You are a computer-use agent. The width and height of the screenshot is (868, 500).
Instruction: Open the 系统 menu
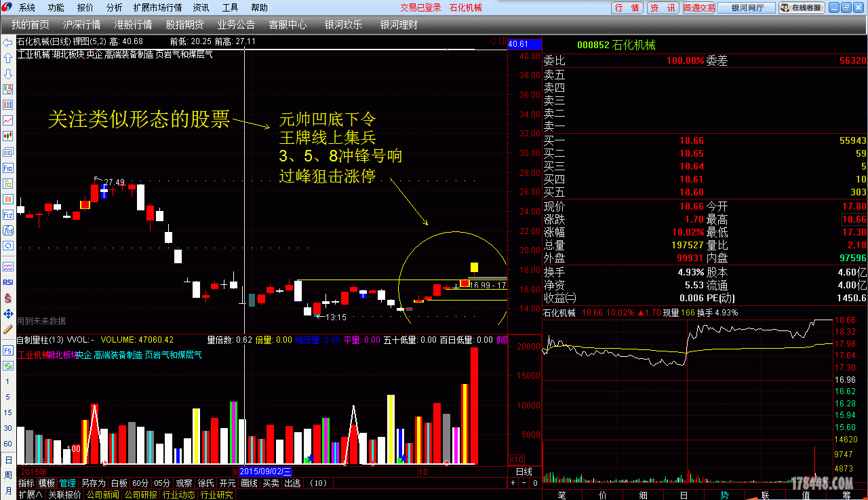pyautogui.click(x=27, y=7)
